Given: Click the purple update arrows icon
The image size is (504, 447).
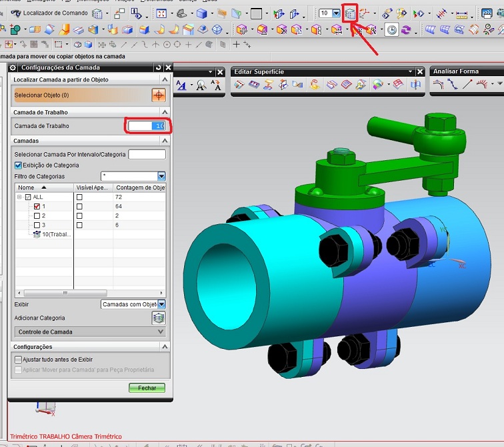Looking at the screenshot, I should (x=406, y=30).
